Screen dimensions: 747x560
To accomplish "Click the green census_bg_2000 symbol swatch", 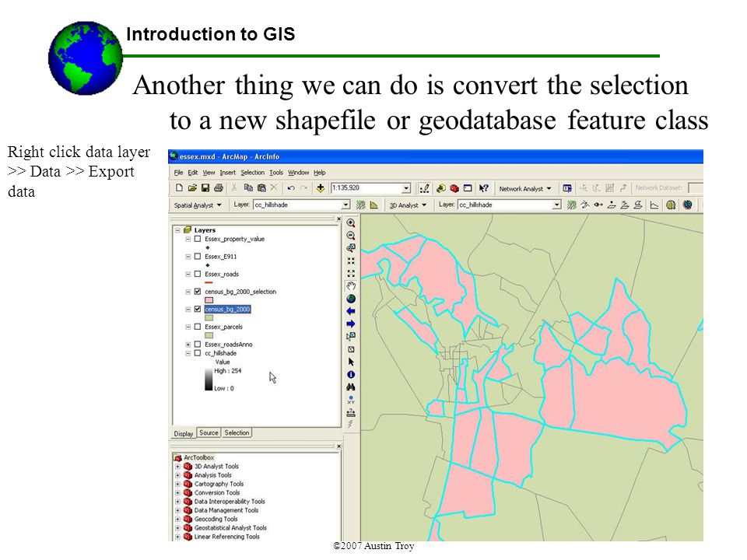I will coord(209,318).
